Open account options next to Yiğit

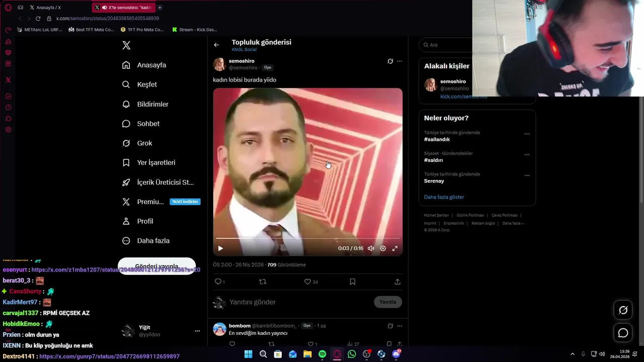coord(197,331)
